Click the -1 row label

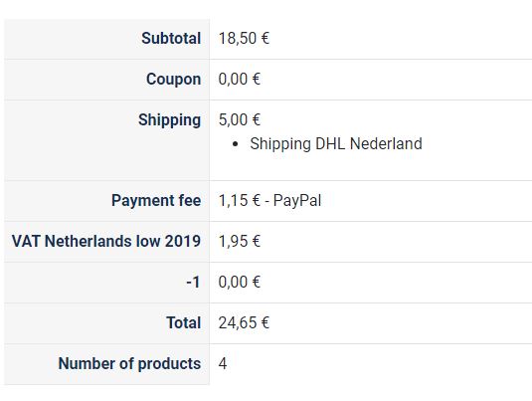pyautogui.click(x=193, y=283)
